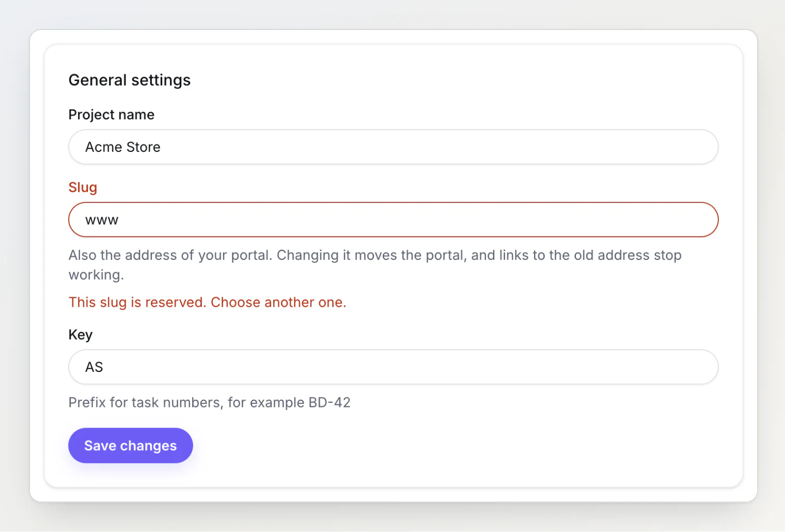Click the red "Slug" field label
This screenshot has width=785, height=532.
[83, 187]
